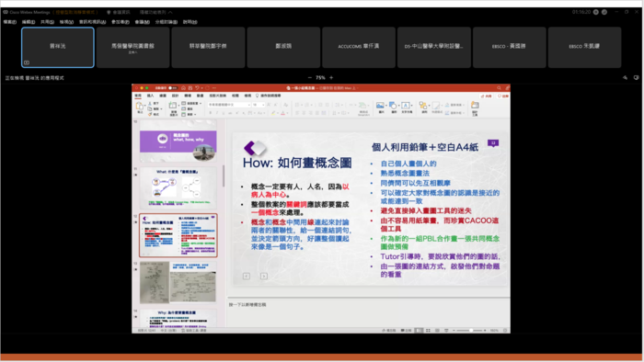The height and width of the screenshot is (362, 644).
Task: Click the Text Box icon in ribbon
Action: tap(406, 106)
